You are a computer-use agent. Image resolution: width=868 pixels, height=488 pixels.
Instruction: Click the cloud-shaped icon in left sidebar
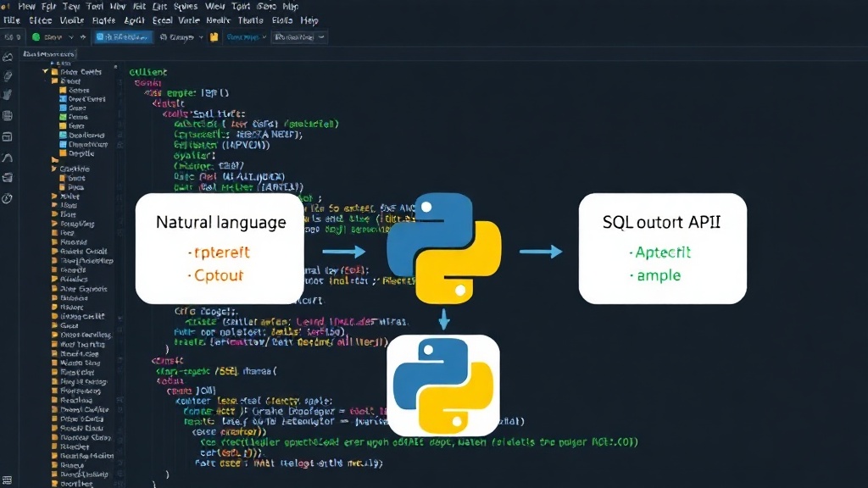click(8, 57)
